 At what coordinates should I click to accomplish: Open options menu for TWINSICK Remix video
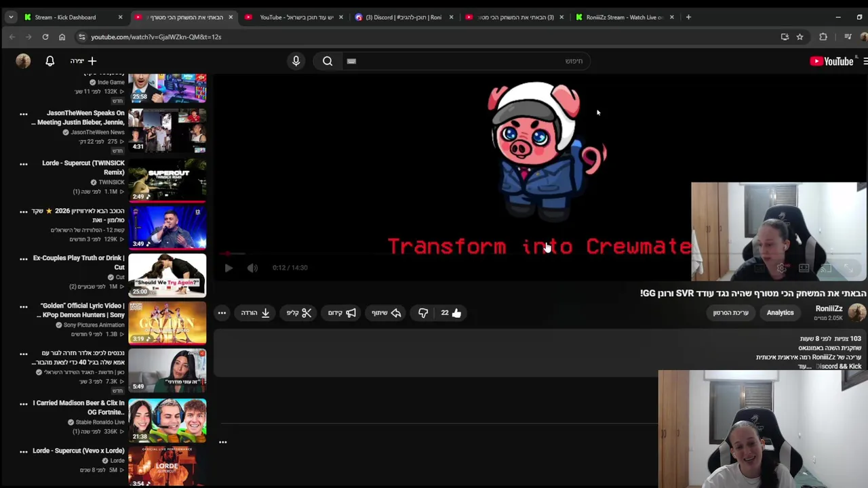(x=23, y=163)
